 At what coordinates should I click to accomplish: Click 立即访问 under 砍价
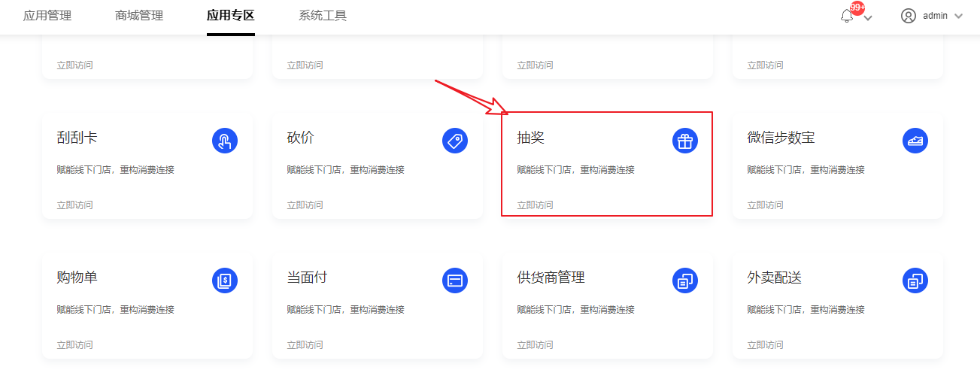tap(305, 205)
